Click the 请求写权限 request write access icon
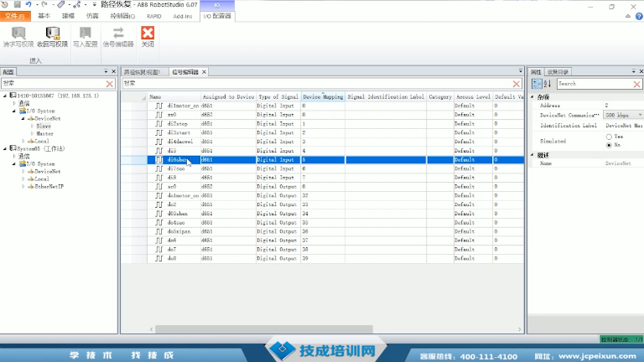The height and width of the screenshot is (362, 644). [18, 34]
